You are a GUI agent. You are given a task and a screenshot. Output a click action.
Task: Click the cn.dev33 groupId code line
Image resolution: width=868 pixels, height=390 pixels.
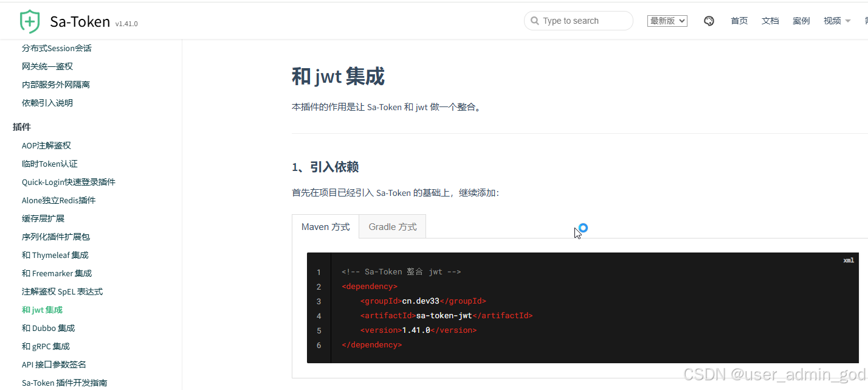(x=423, y=301)
